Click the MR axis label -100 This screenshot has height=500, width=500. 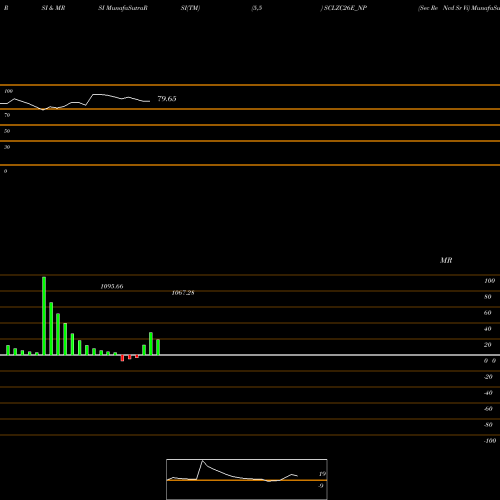pyautogui.click(x=490, y=441)
